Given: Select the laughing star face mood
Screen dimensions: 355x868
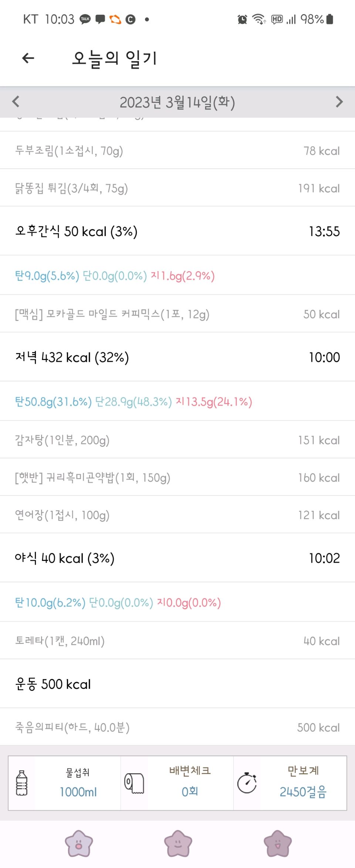Looking at the screenshot, I should tap(278, 844).
